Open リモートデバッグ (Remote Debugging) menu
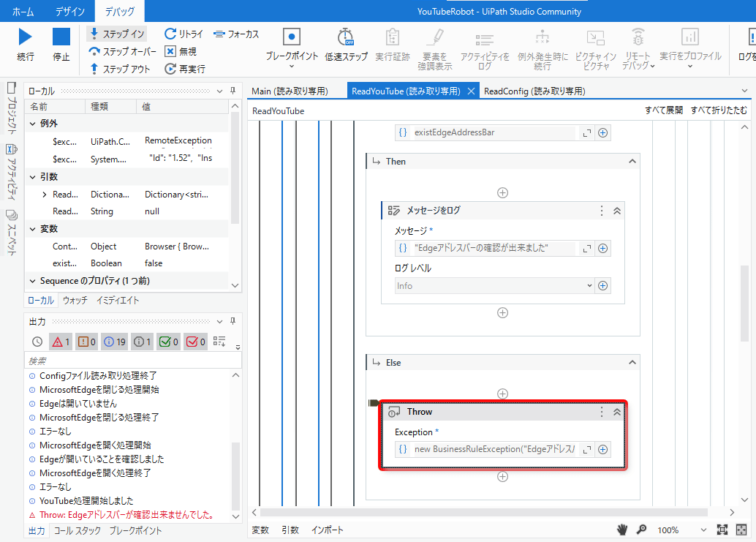The width and height of the screenshot is (756, 542). [638, 49]
